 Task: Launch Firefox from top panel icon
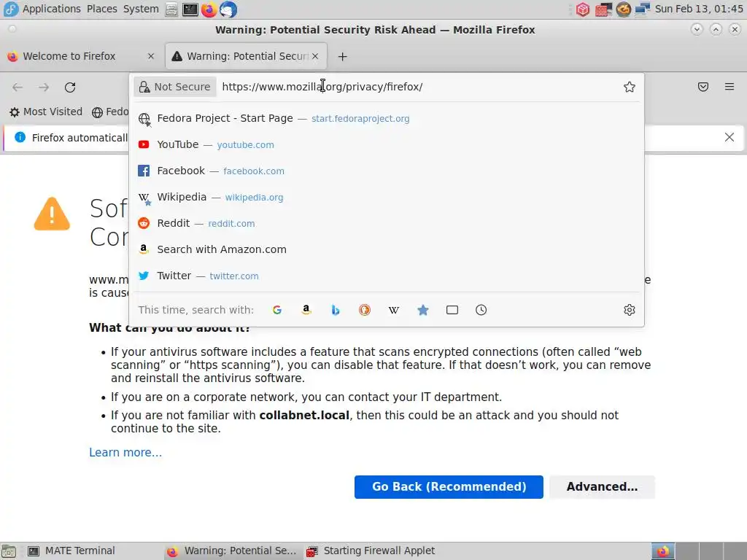pyautogui.click(x=209, y=9)
